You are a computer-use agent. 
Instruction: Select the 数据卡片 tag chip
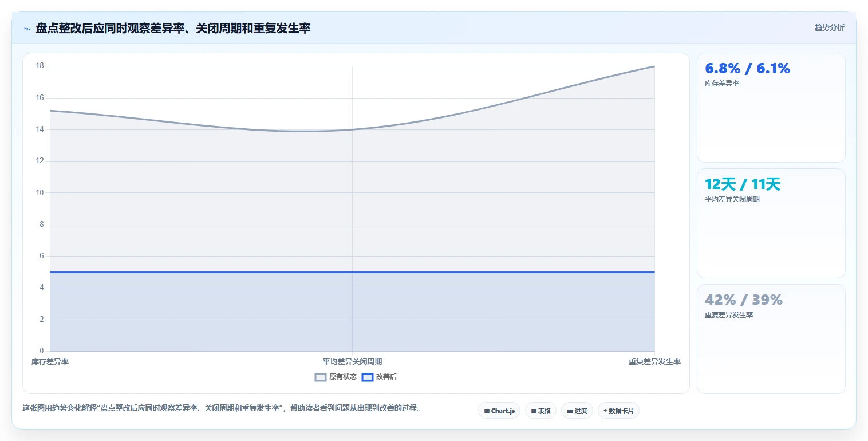(618, 411)
